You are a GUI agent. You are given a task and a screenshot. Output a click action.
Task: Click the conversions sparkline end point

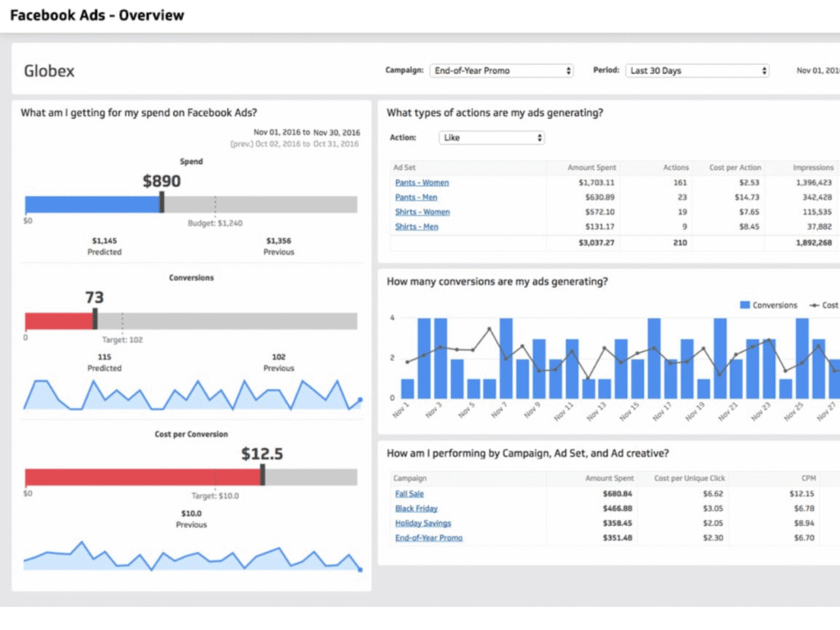[360, 399]
